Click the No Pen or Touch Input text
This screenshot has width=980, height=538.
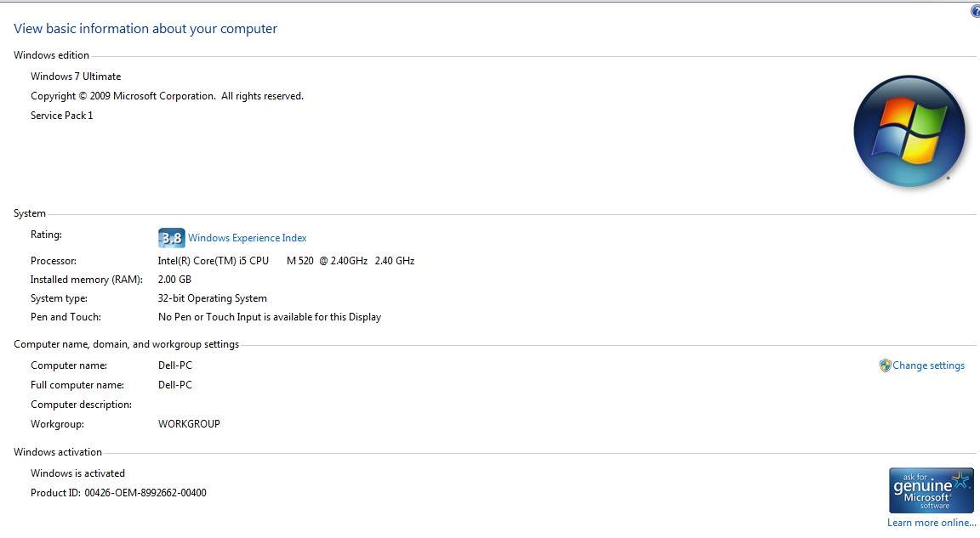click(270, 317)
